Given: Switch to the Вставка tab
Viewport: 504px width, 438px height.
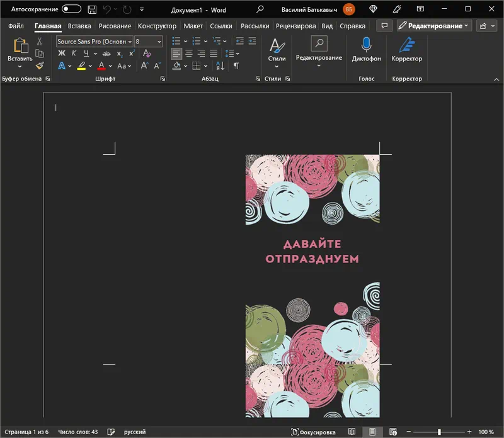Looking at the screenshot, I should click(x=79, y=26).
